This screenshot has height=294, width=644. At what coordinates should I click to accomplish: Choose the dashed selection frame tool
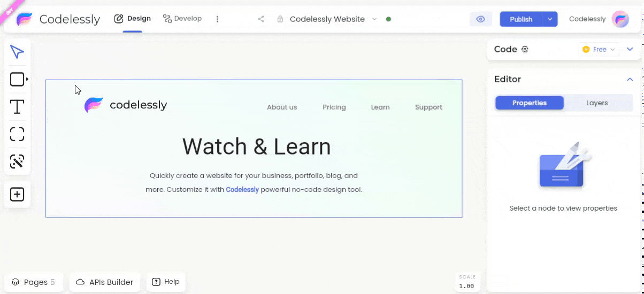pos(17,134)
